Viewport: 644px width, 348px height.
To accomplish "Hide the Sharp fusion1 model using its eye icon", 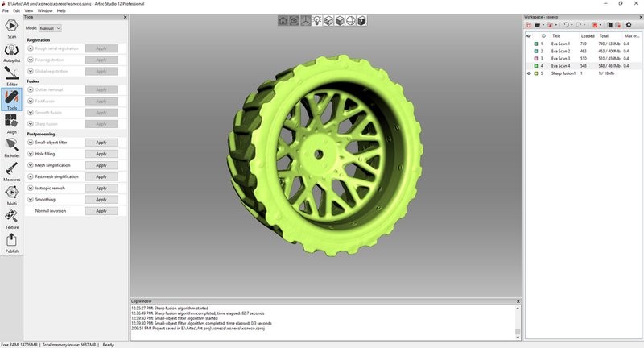I will (529, 73).
